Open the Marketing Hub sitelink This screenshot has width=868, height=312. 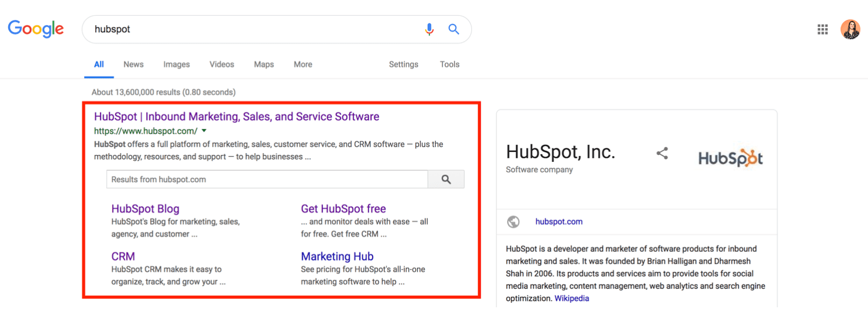coord(337,256)
